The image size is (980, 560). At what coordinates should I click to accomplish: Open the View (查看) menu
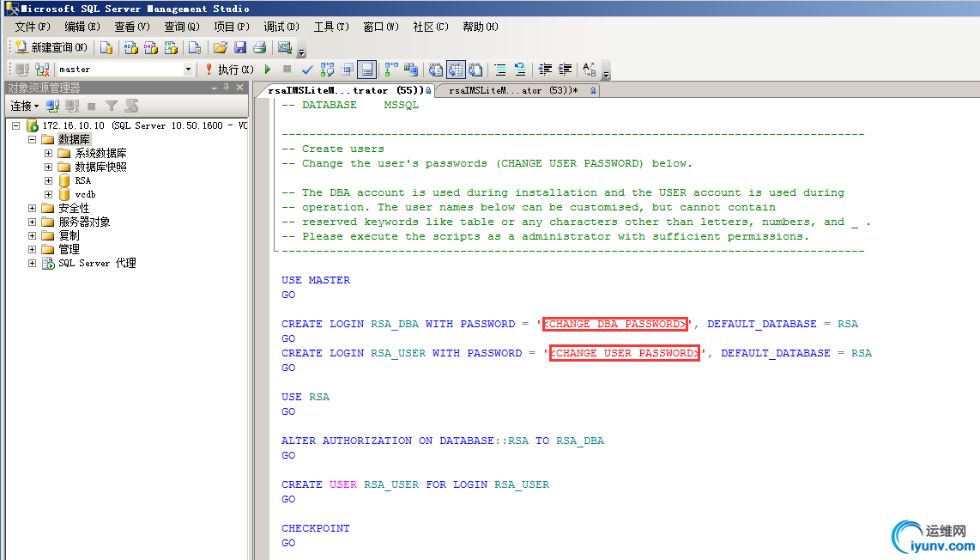point(132,27)
